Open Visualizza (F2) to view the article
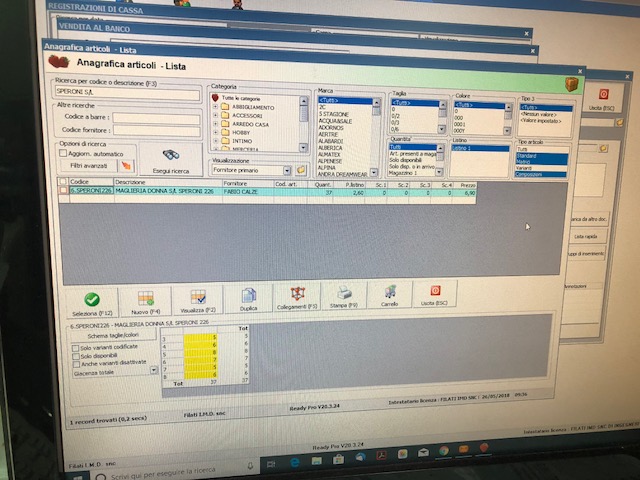 [198, 301]
